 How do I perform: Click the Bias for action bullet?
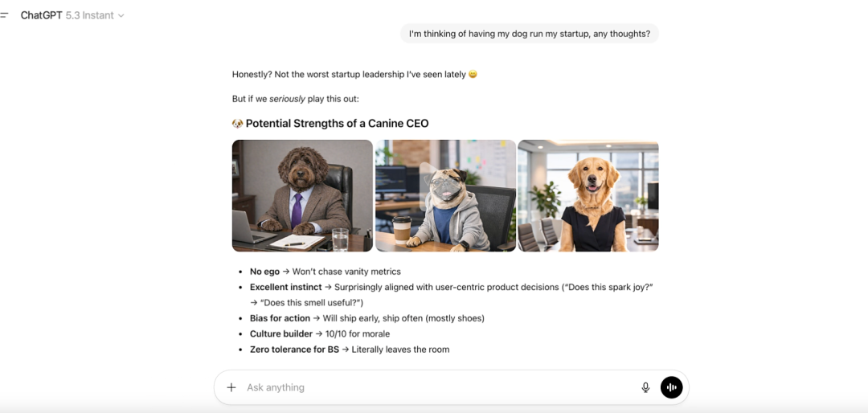pos(366,318)
